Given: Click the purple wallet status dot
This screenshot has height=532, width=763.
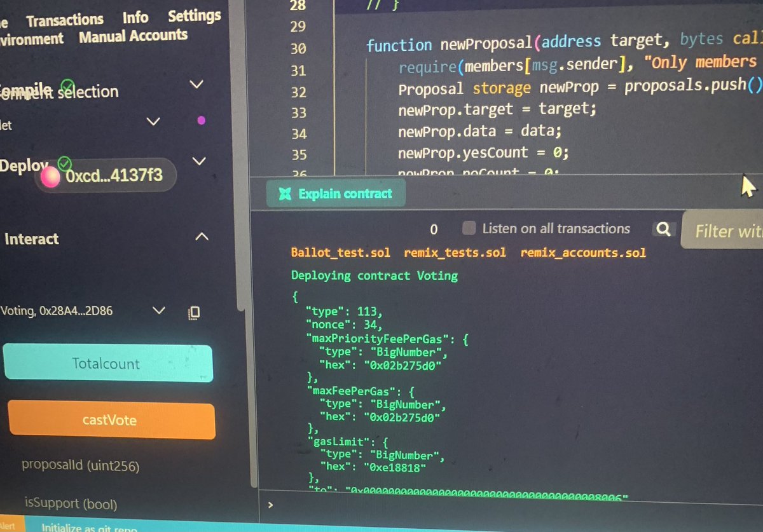Looking at the screenshot, I should point(201,120).
